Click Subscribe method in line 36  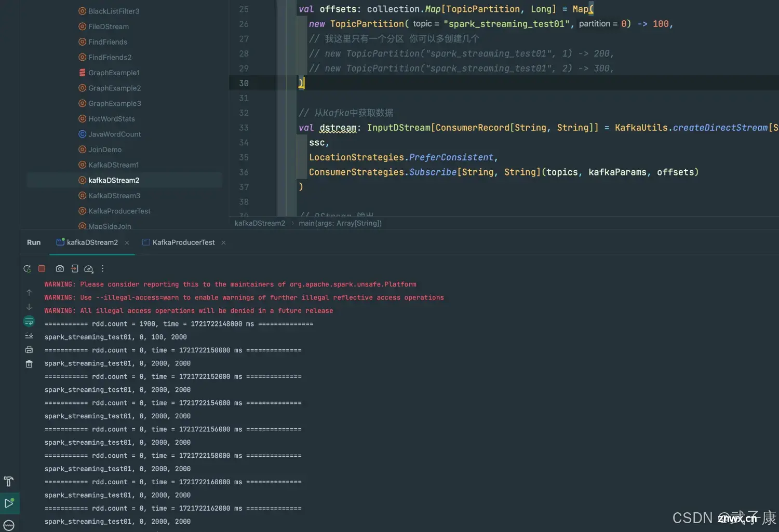433,172
